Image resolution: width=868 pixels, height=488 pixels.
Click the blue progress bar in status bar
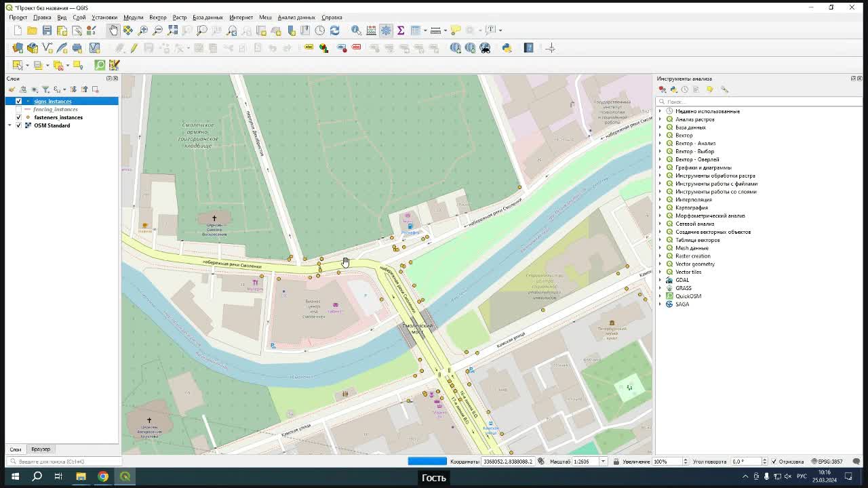click(x=427, y=462)
